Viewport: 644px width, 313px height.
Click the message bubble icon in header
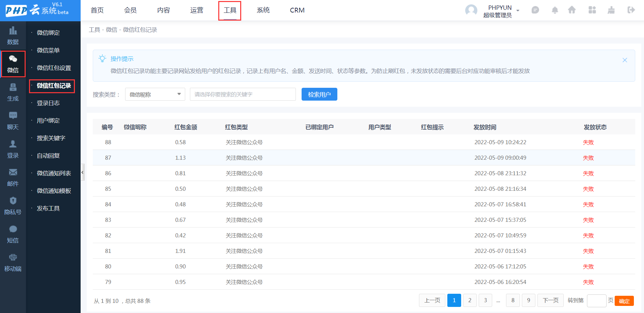(535, 10)
